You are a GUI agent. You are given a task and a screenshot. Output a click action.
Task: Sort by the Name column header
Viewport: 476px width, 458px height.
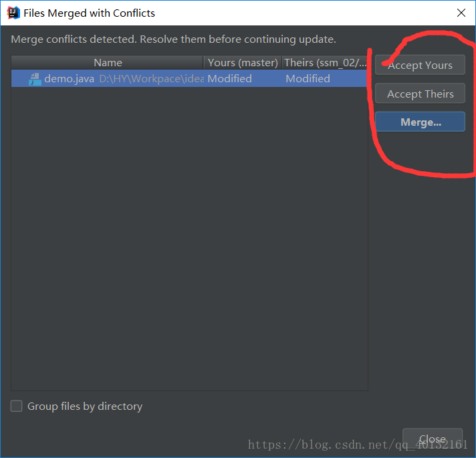(108, 63)
